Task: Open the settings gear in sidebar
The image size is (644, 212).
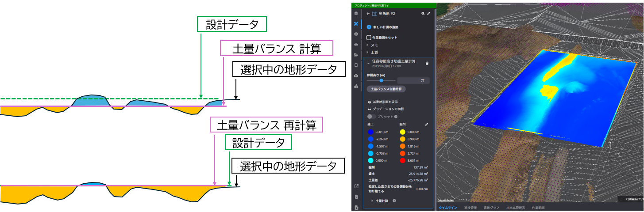Action: (356, 34)
